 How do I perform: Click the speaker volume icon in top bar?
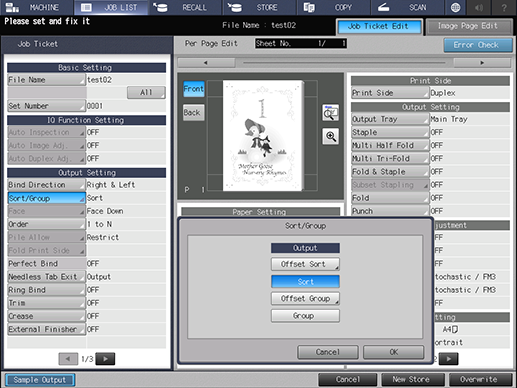479,7
